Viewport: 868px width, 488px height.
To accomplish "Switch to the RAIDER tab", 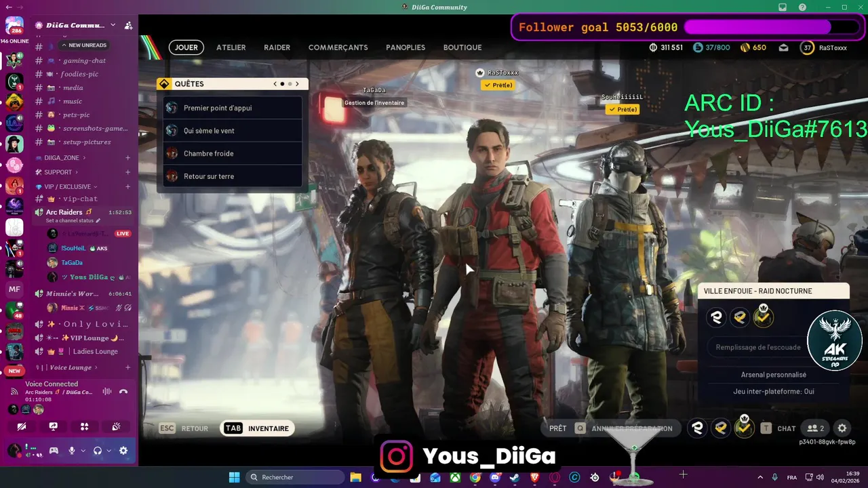I will click(277, 47).
